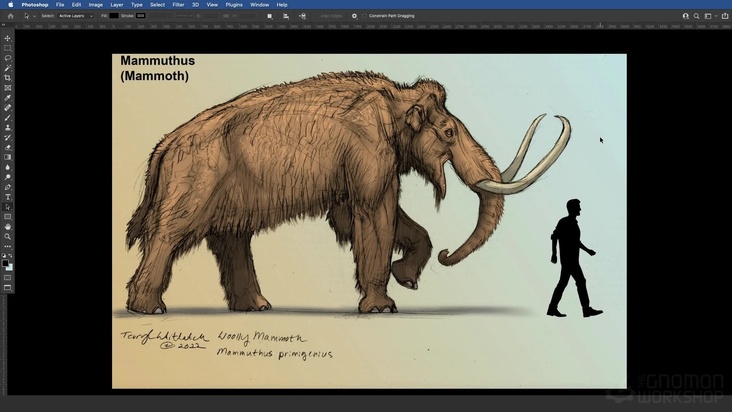Open the Edit menu
Image resolution: width=732 pixels, height=412 pixels.
[77, 5]
